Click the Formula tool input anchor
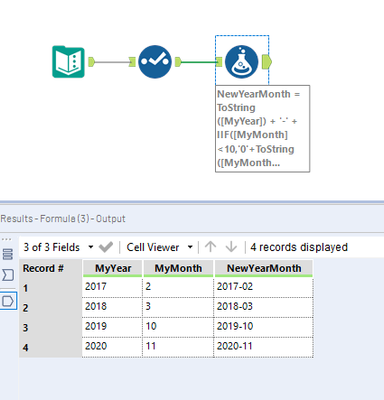The image size is (384, 400). pyautogui.click(x=219, y=62)
